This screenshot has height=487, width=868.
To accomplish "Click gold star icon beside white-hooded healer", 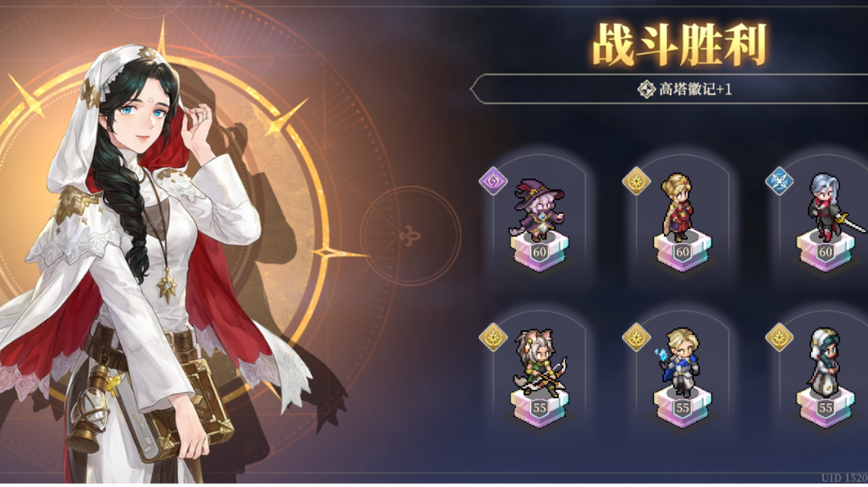I will [780, 337].
